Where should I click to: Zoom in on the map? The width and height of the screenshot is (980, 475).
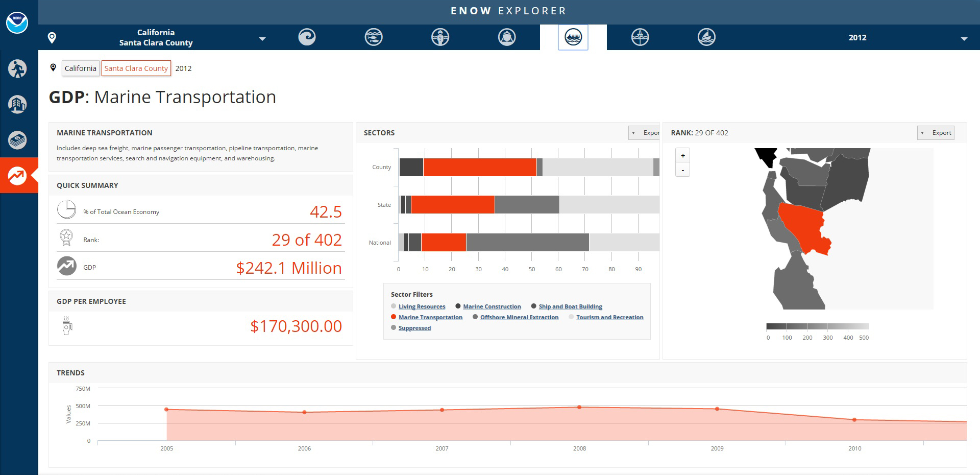pyautogui.click(x=682, y=155)
